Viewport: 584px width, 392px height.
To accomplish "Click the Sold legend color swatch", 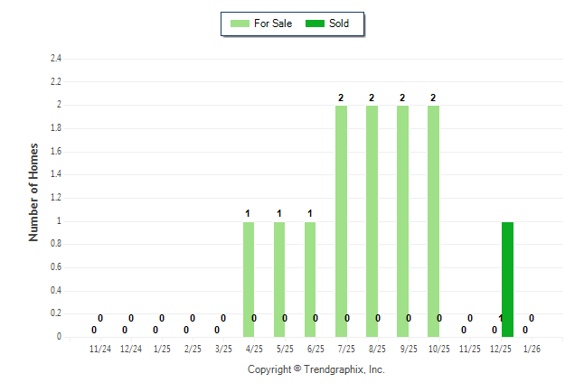I will (x=317, y=23).
